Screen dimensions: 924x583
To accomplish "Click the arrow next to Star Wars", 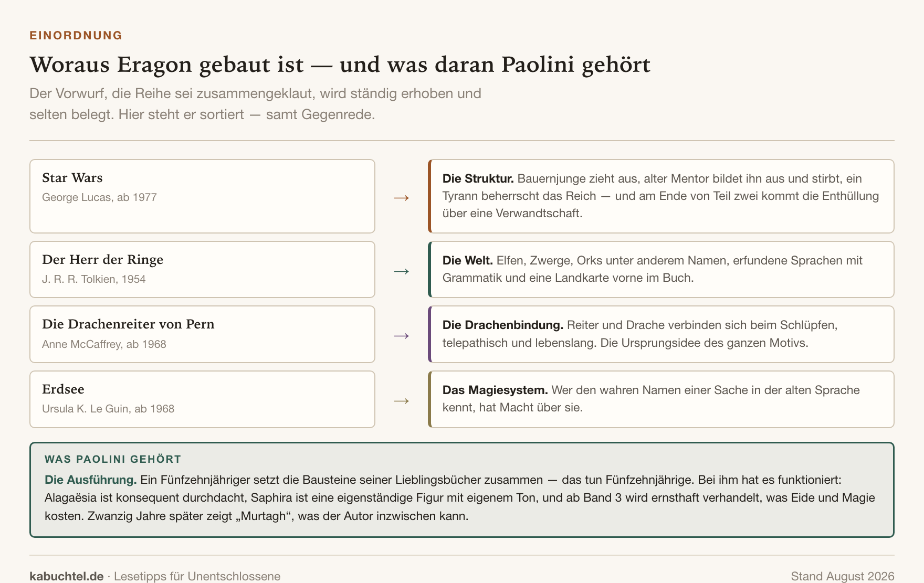I will pos(402,198).
